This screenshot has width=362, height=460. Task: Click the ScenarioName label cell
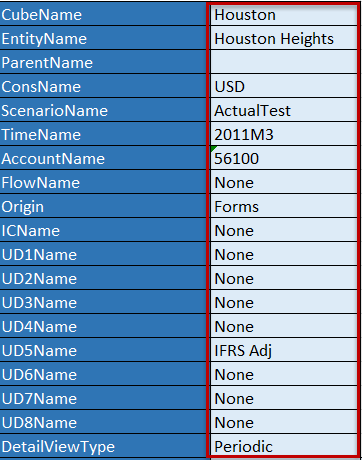103,110
